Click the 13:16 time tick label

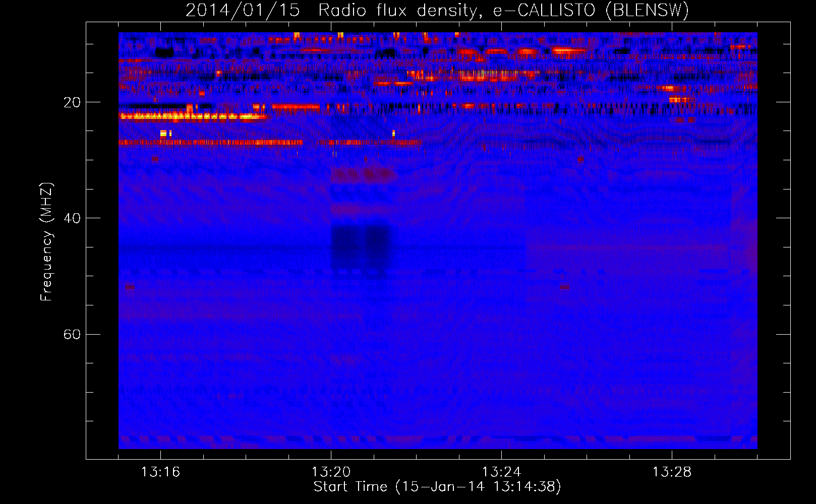[160, 472]
